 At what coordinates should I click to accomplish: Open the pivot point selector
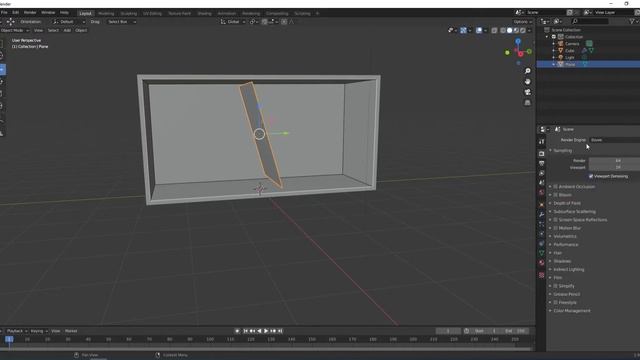click(x=253, y=22)
